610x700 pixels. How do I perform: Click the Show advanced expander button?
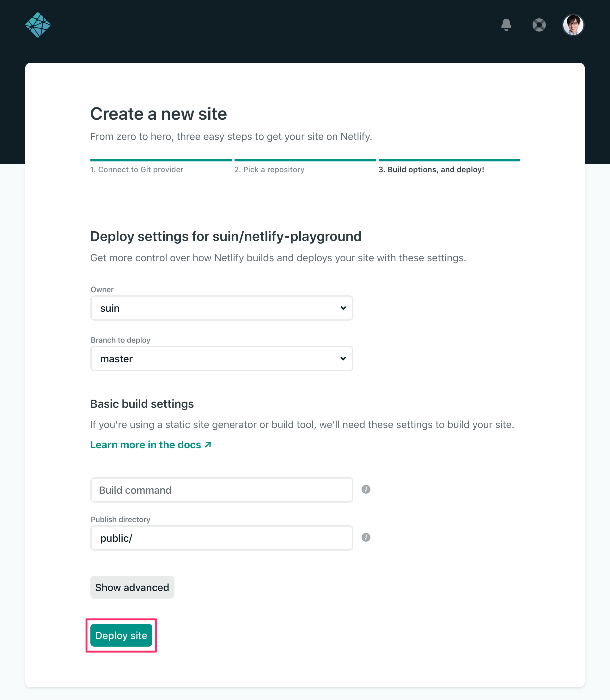pos(132,587)
